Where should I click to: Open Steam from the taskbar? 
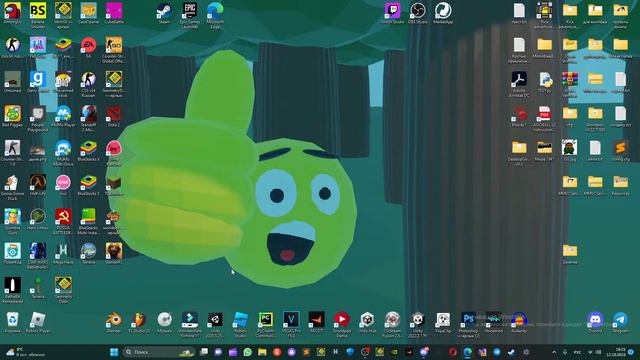pos(511,352)
